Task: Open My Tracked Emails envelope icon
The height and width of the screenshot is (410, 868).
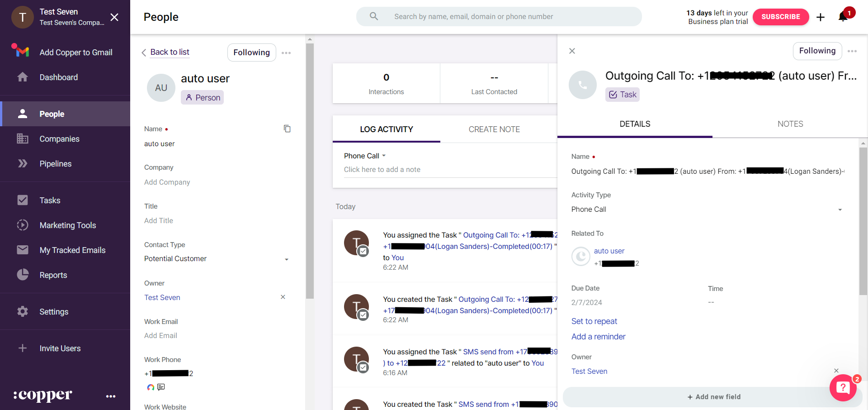Action: click(23, 250)
